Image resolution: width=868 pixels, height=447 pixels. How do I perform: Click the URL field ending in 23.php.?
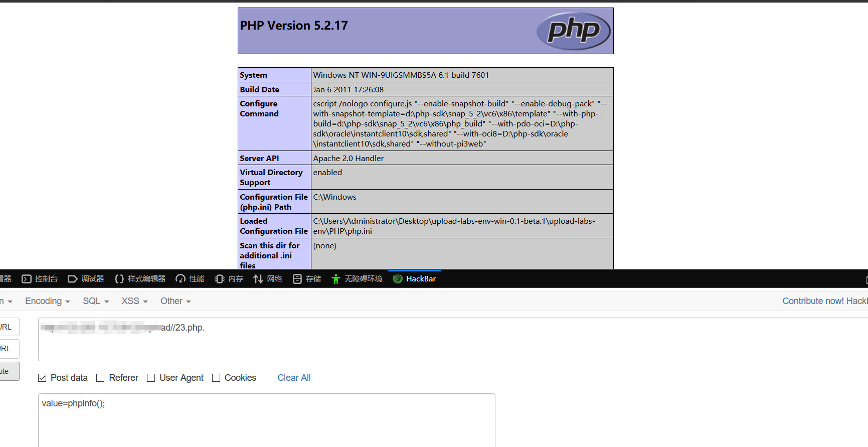[x=453, y=339]
